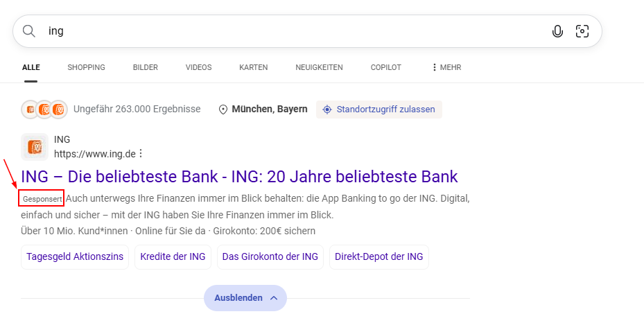Go to the NEUIGKEITEN tab
The height and width of the screenshot is (332, 644).
[319, 67]
